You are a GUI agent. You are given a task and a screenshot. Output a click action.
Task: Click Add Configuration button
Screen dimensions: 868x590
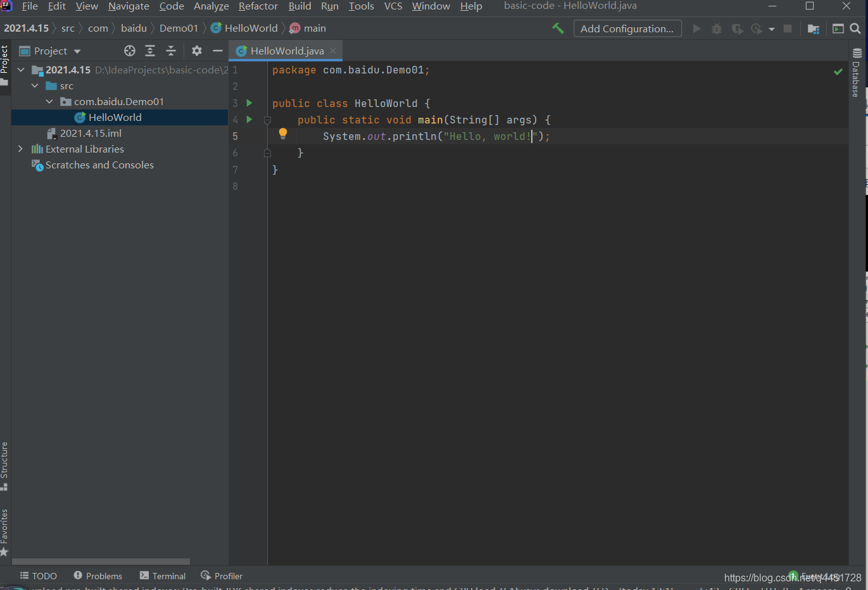coord(627,28)
